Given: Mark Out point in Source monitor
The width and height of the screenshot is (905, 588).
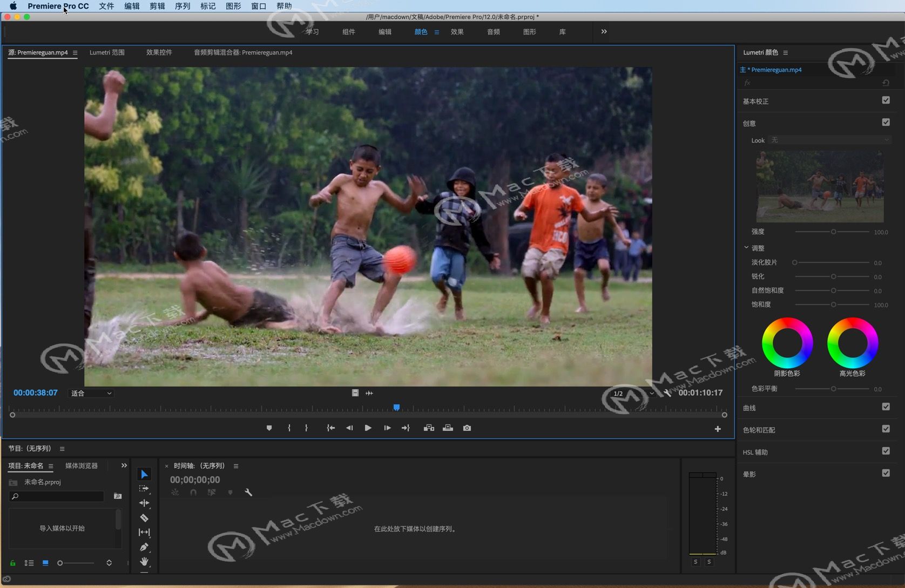Looking at the screenshot, I should click(x=306, y=428).
